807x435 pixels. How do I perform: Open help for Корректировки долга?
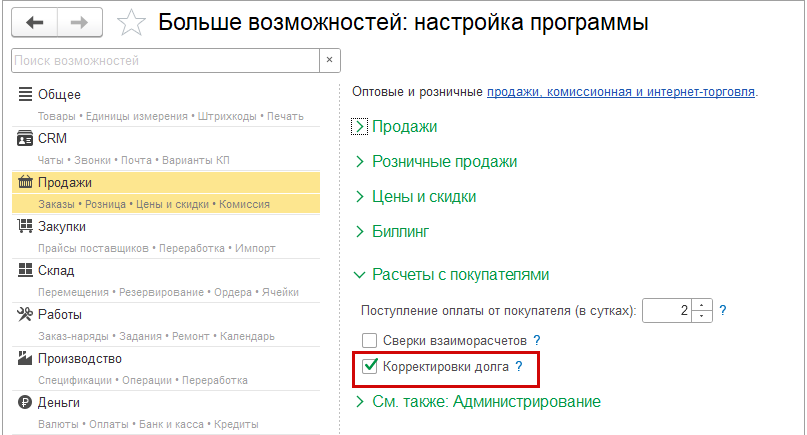pyautogui.click(x=519, y=367)
